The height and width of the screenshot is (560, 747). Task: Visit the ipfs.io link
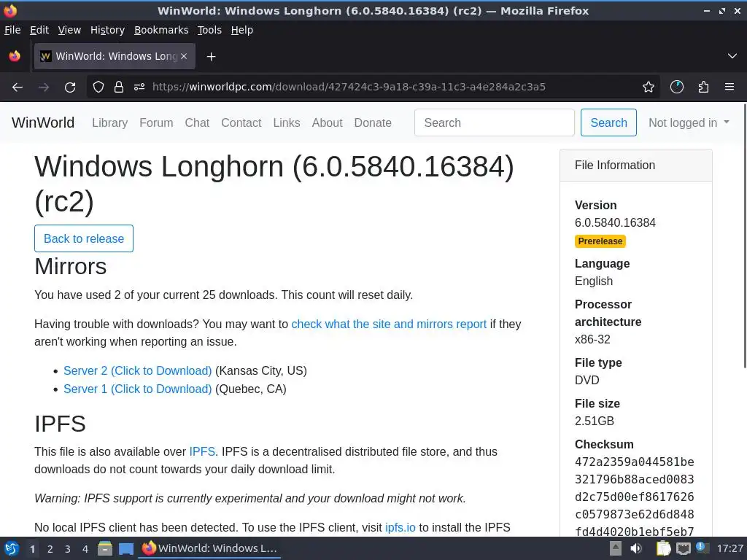click(x=400, y=528)
